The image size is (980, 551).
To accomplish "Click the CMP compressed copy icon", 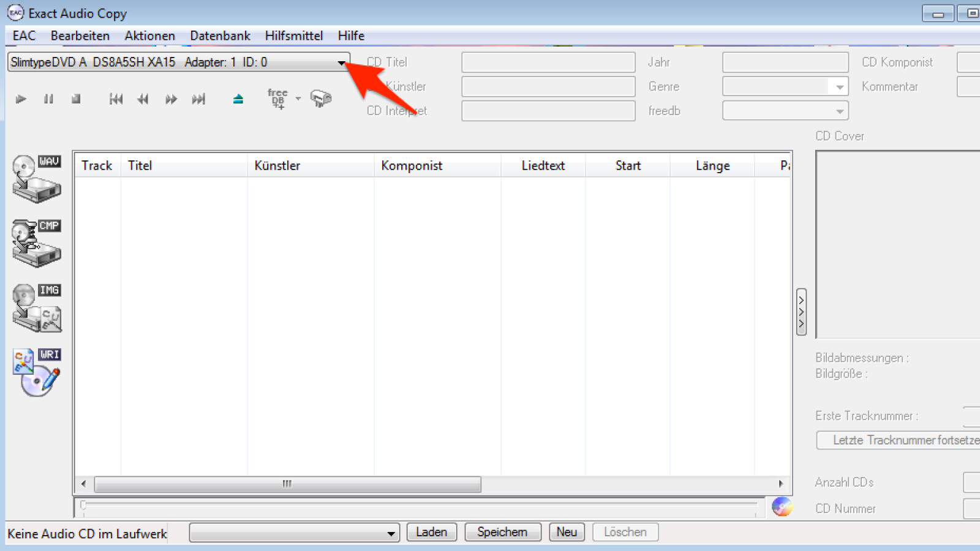I will (36, 243).
